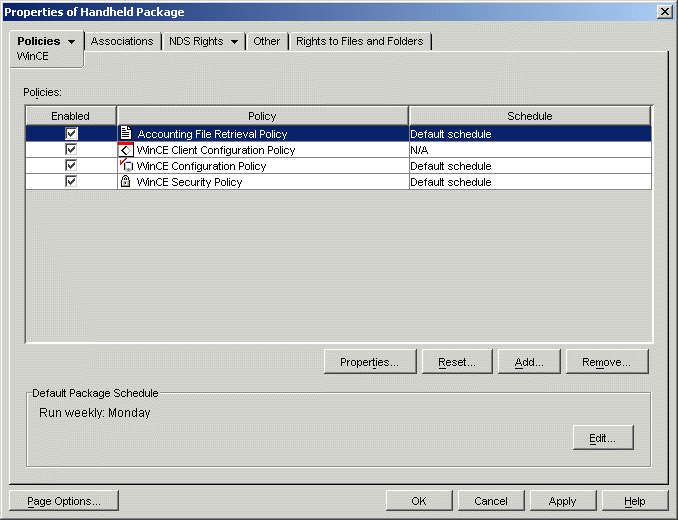Click the Accounting File Retrieval Policy document icon
The width and height of the screenshot is (678, 520).
tap(125, 133)
